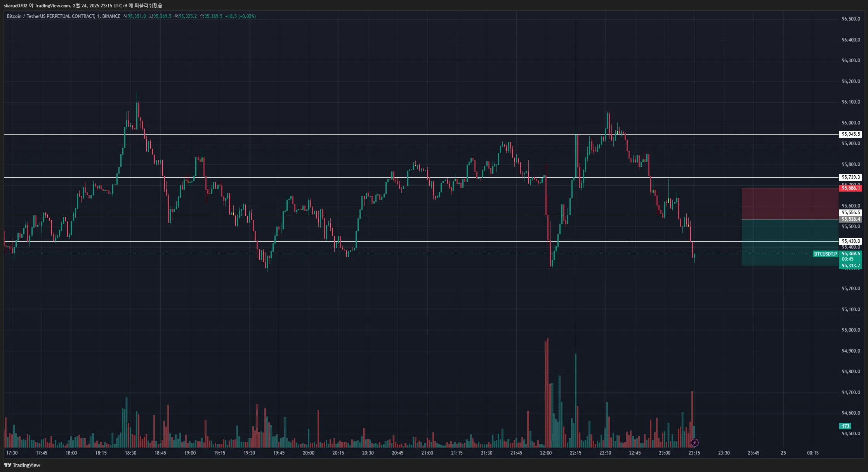
Task: Click the 94,900.0 price axis label
Action: pyautogui.click(x=851, y=351)
